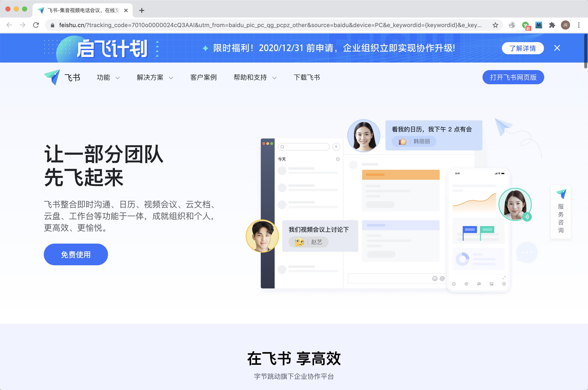Click the search magnifier in the app mockup

[x=283, y=147]
